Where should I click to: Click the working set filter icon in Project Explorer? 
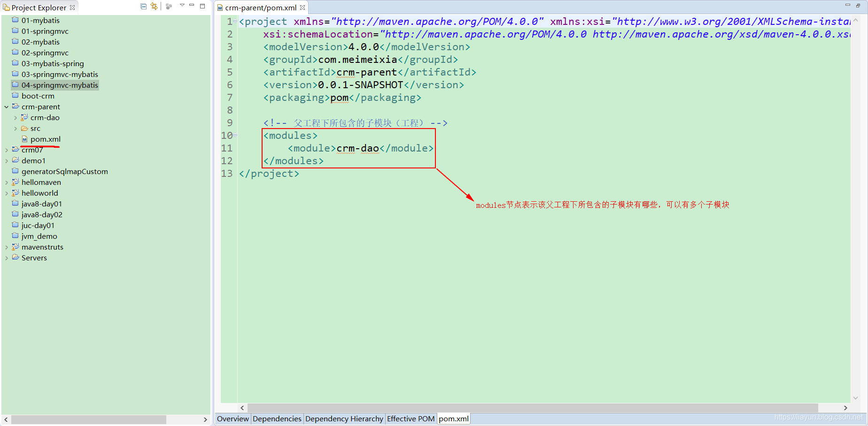(169, 6)
